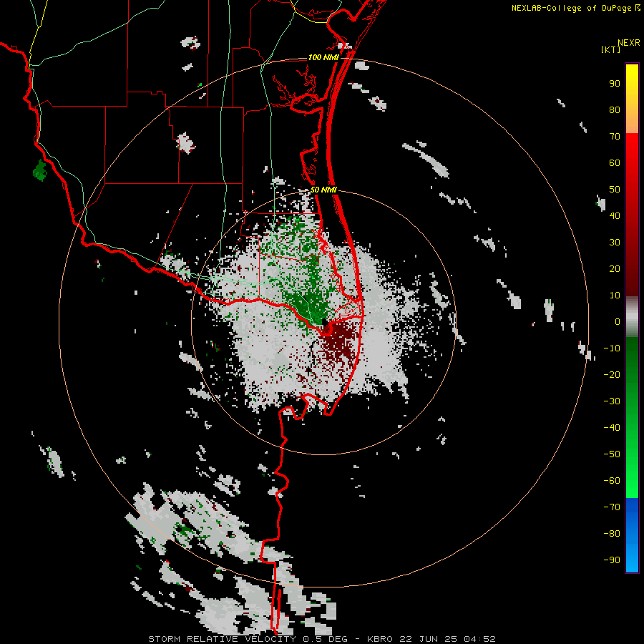
Task: Click the positive 20 scale label
Action: pos(615,268)
